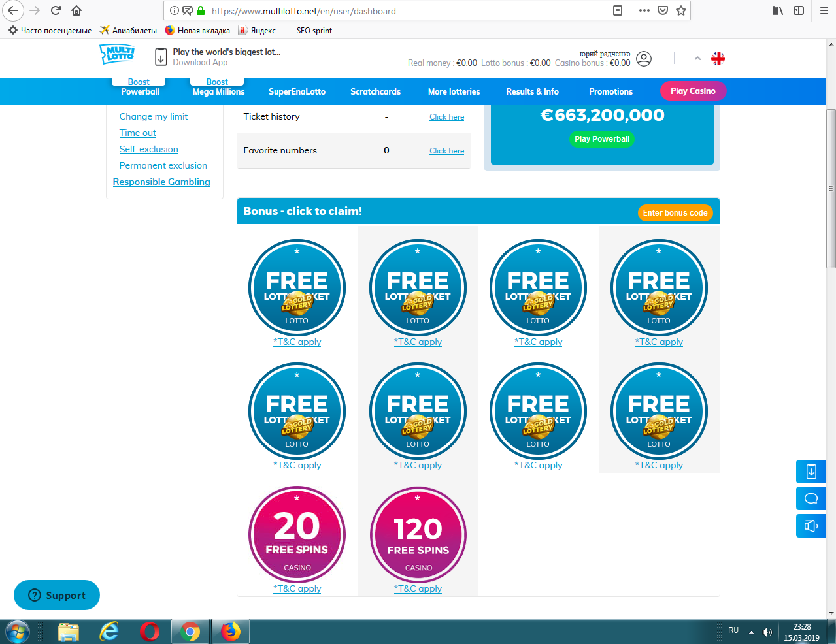
Task: Open Permanent exclusion link
Action: (x=163, y=165)
